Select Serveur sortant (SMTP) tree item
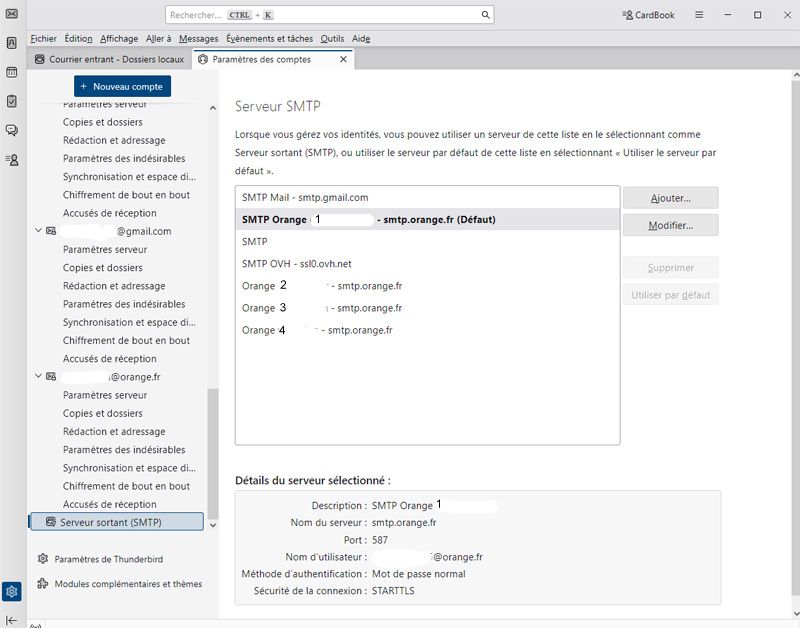The image size is (800, 628). click(x=117, y=522)
